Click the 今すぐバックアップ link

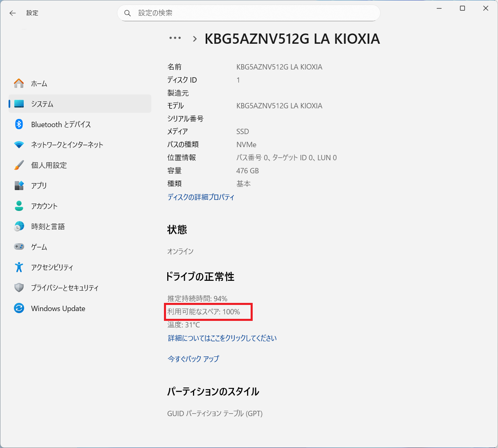coord(193,359)
